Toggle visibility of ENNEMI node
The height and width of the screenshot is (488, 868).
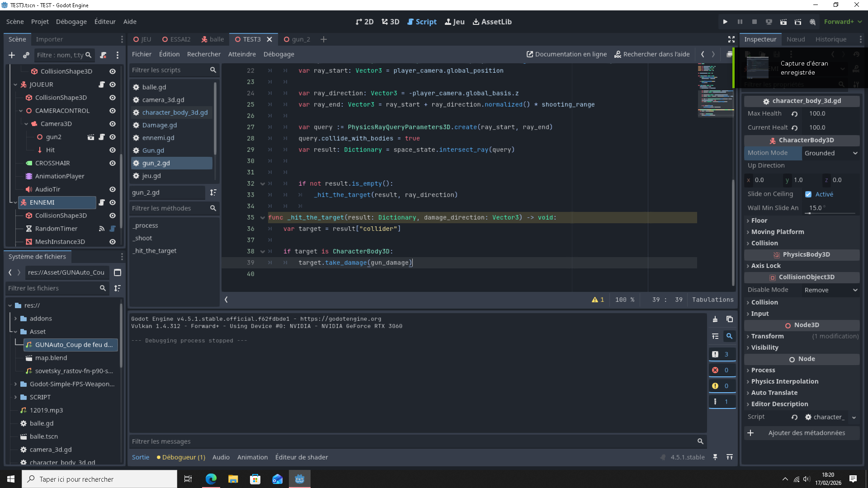(113, 202)
